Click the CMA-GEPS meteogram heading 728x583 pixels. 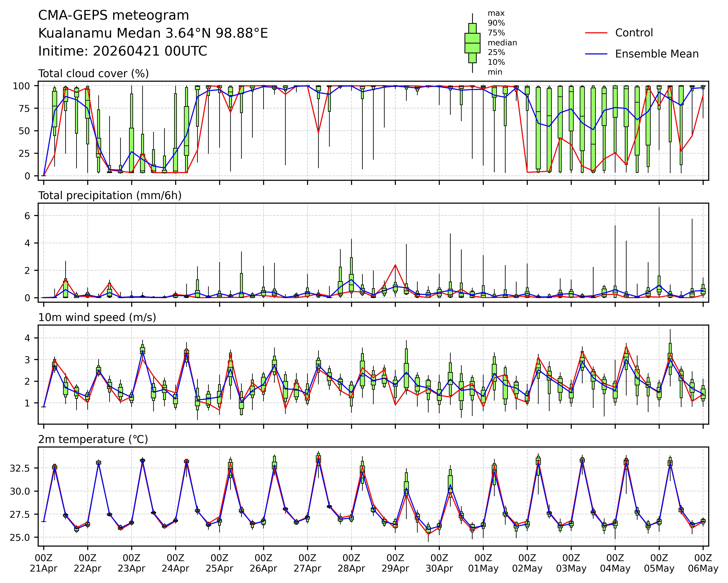114,16
